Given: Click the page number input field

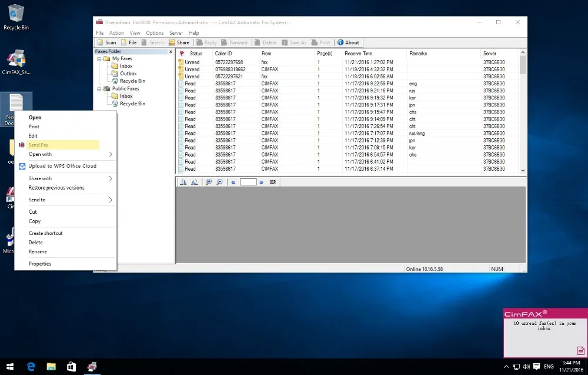Looking at the screenshot, I should (248, 182).
